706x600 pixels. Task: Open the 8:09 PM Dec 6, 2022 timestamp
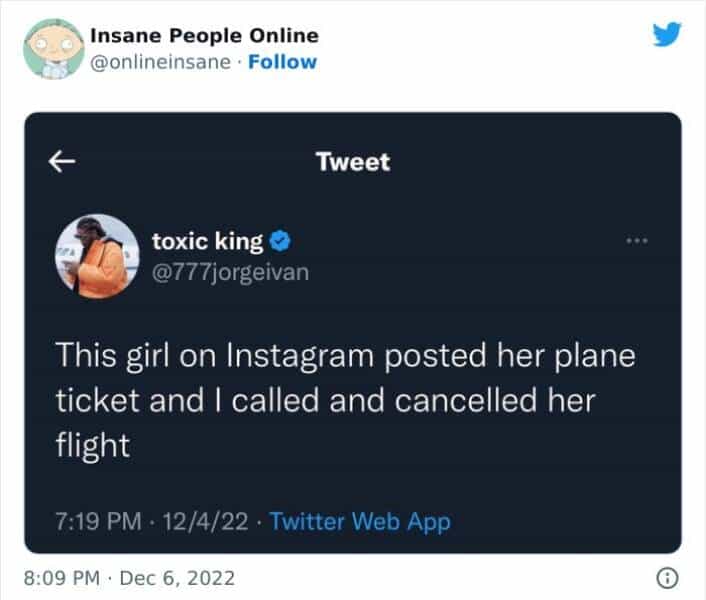(129, 578)
